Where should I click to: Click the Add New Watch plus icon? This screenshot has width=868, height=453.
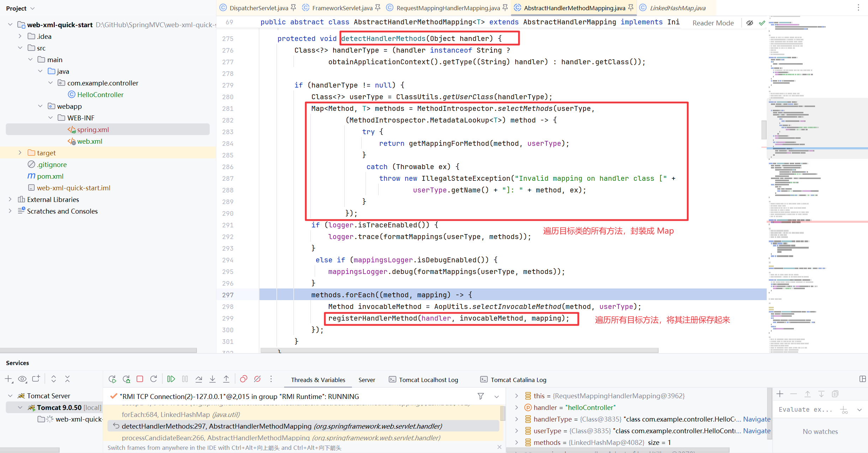780,394
